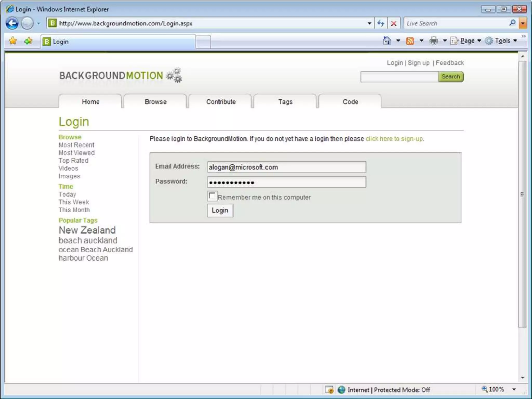Open the Page menu in toolbar
Viewport: 532px width, 399px height.
pos(466,41)
